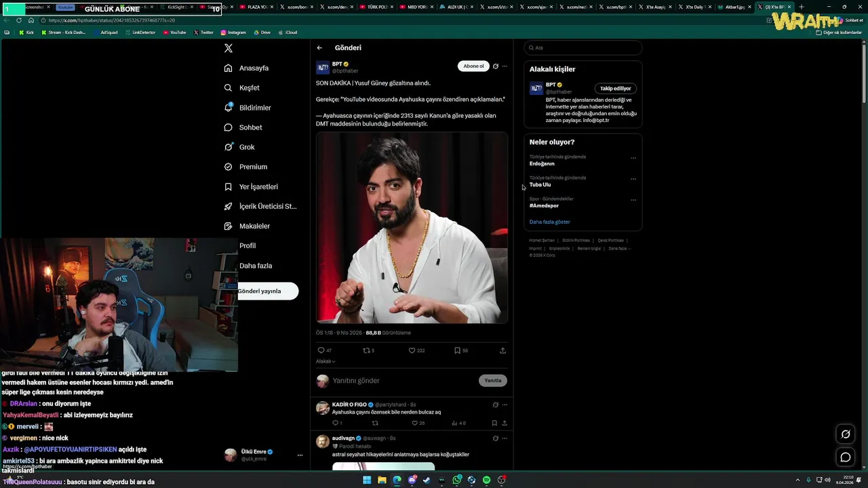
Task: Open iCloud bookmark
Action: (x=288, y=33)
